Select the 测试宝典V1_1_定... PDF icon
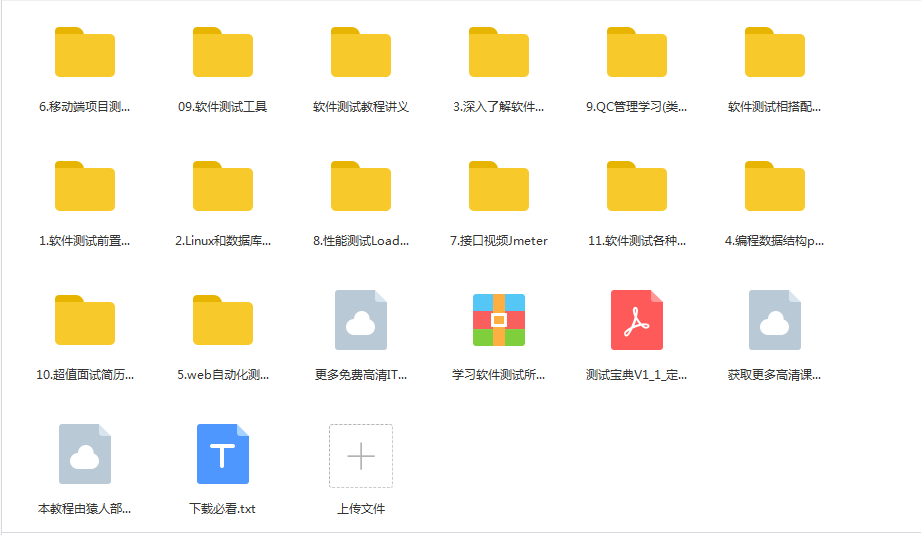 coord(637,320)
